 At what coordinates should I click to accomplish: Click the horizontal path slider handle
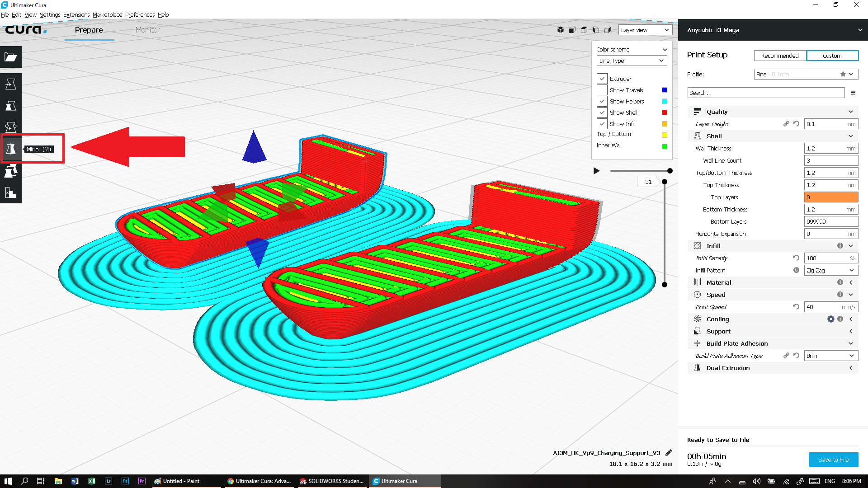(670, 171)
